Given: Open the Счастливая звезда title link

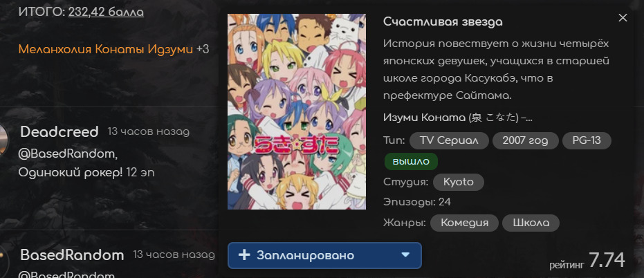Looking at the screenshot, I should pyautogui.click(x=443, y=21).
